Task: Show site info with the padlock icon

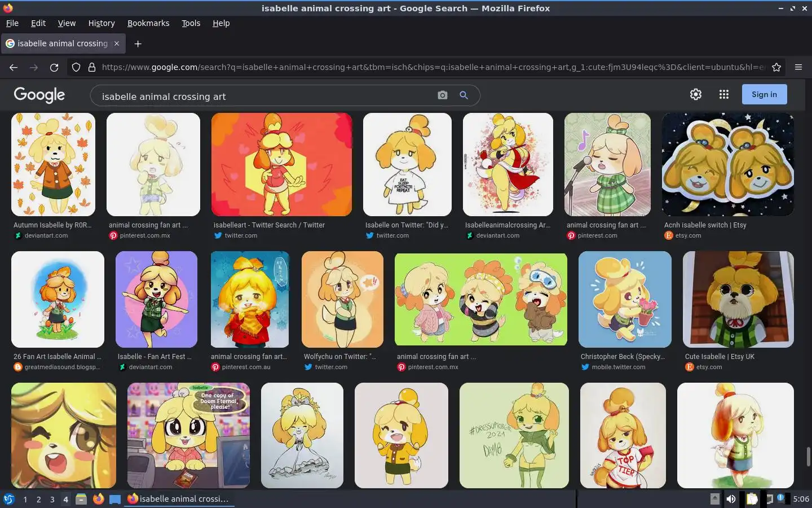Action: (x=92, y=67)
